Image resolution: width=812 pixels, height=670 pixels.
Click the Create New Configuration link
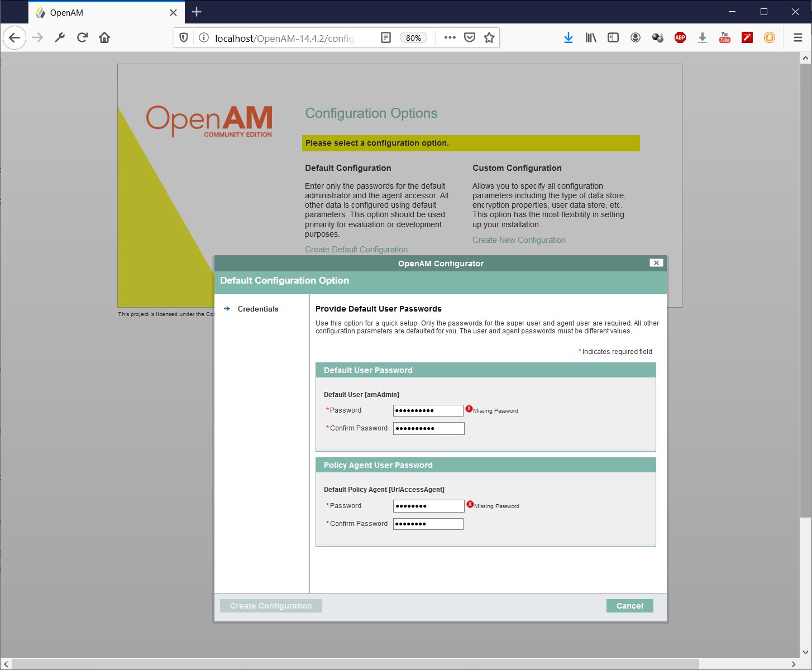[519, 240]
